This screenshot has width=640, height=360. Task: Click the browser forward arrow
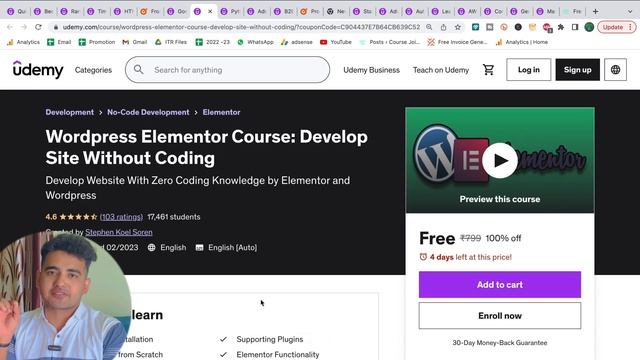pyautogui.click(x=24, y=27)
